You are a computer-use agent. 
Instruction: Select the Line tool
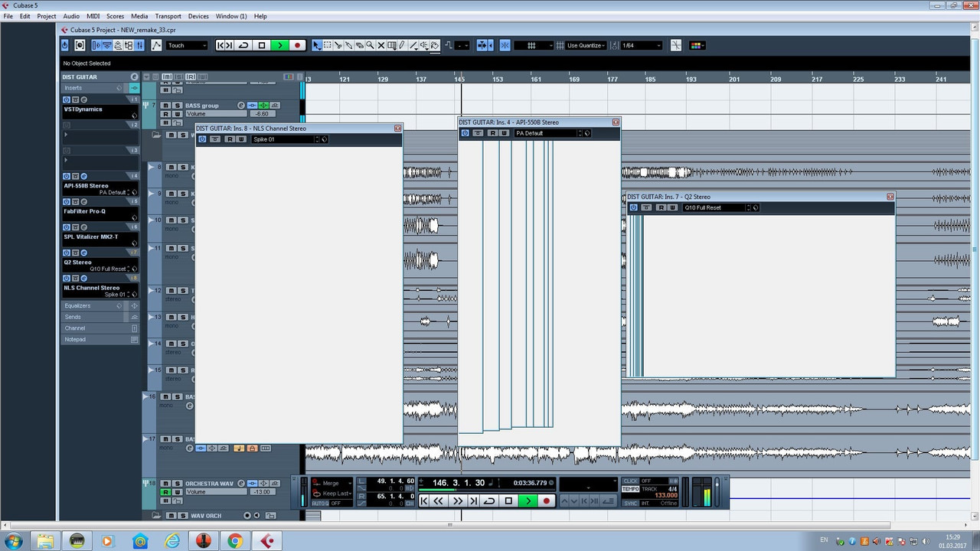[413, 45]
